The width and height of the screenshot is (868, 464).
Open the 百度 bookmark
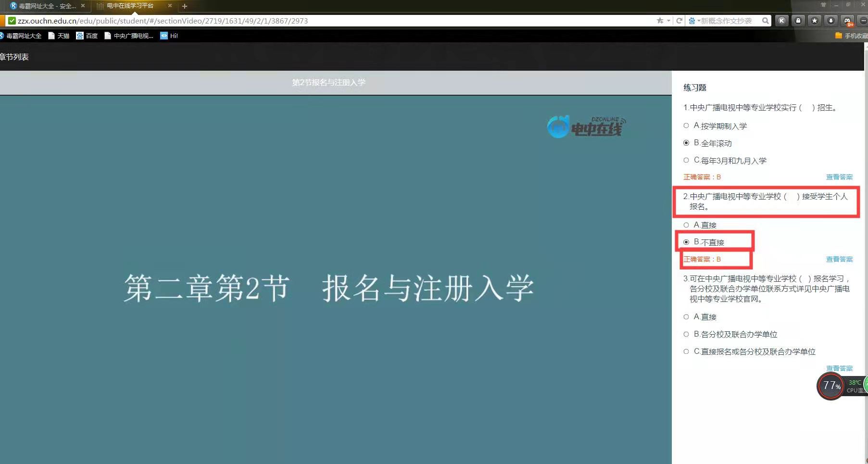click(87, 36)
